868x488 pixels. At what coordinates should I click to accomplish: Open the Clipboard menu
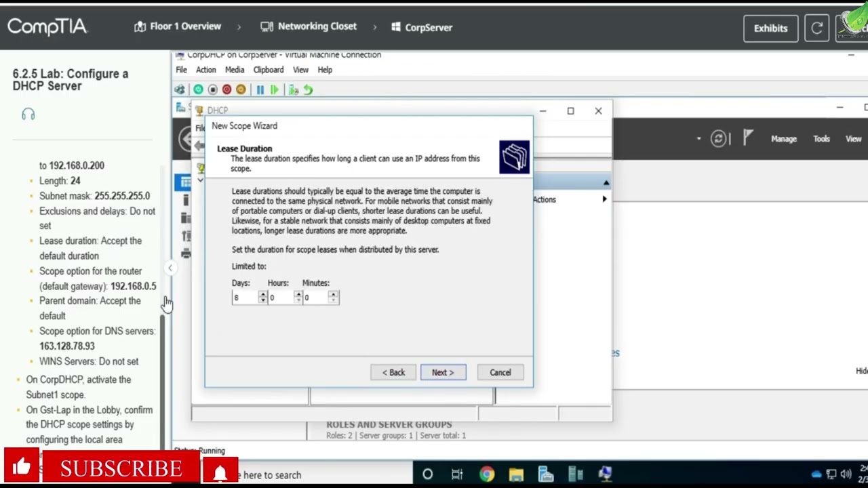point(269,70)
